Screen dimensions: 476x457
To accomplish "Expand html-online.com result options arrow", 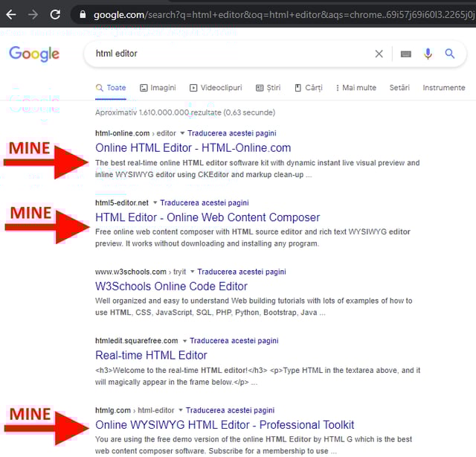I will tap(182, 133).
